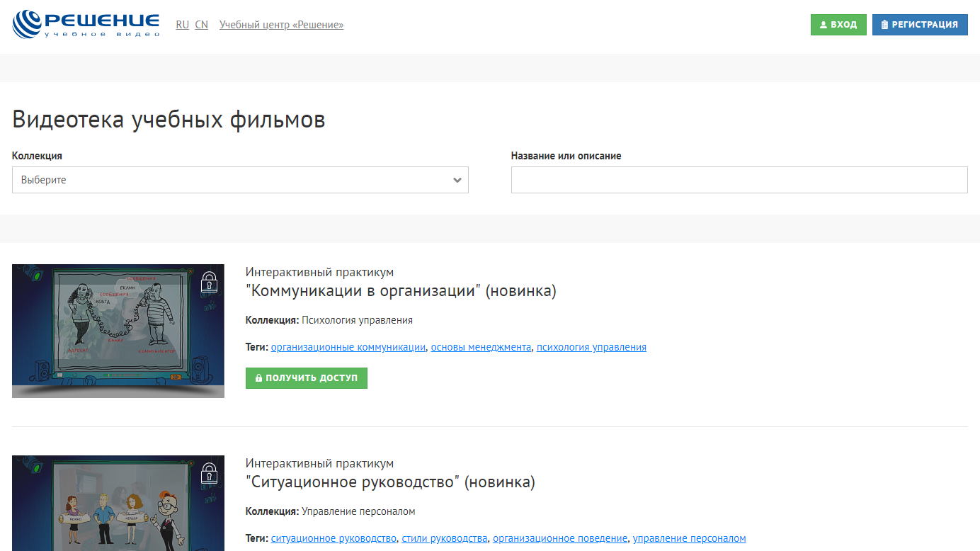Select the основы менеджмента tag

(481, 347)
